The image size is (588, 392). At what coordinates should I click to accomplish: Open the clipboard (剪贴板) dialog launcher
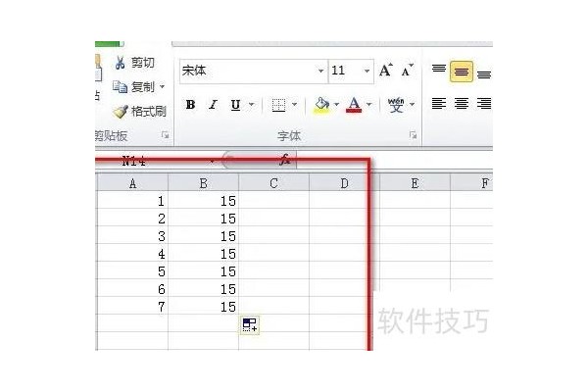[x=165, y=135]
